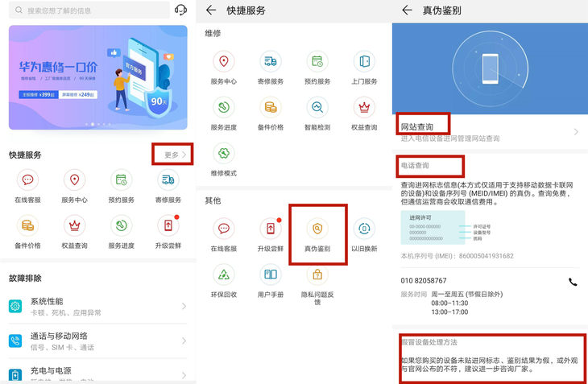Open 升级尝鲜 on the home screen
Image resolution: width=588 pixels, height=384 pixels.
tap(168, 233)
